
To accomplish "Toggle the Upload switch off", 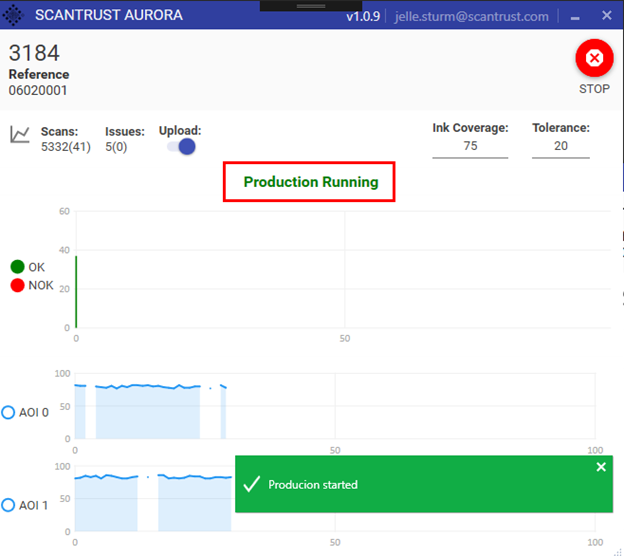I will 181,147.
